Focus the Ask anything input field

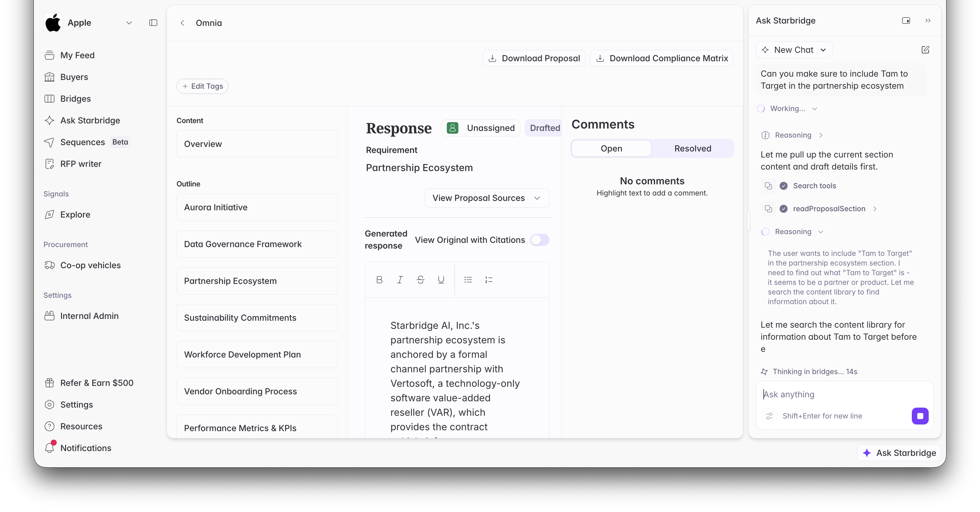tap(844, 394)
